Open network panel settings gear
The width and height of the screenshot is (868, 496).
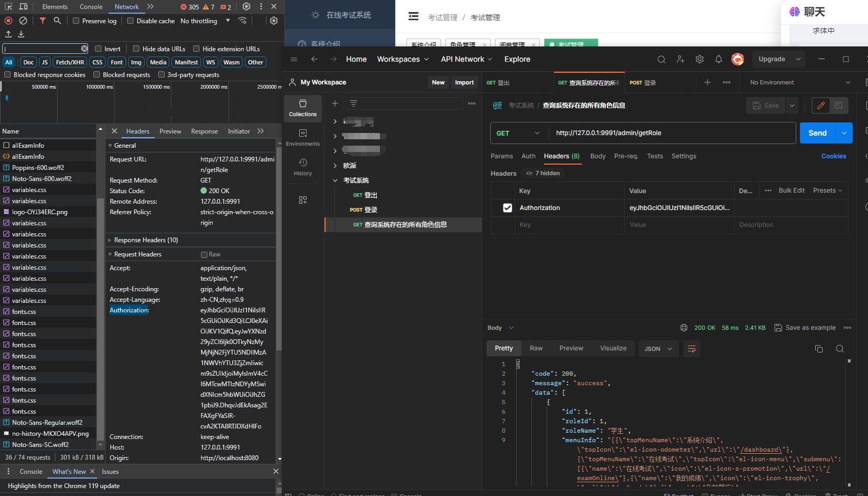(274, 21)
